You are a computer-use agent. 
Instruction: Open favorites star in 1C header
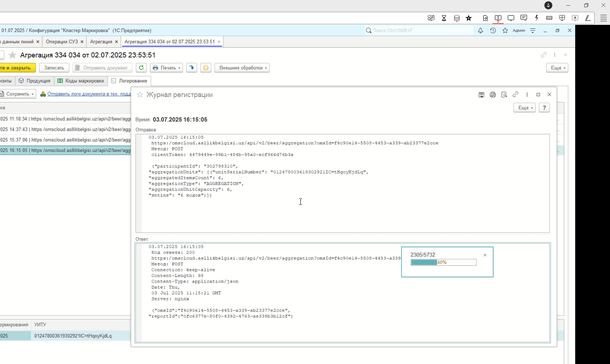pyautogui.click(x=505, y=30)
